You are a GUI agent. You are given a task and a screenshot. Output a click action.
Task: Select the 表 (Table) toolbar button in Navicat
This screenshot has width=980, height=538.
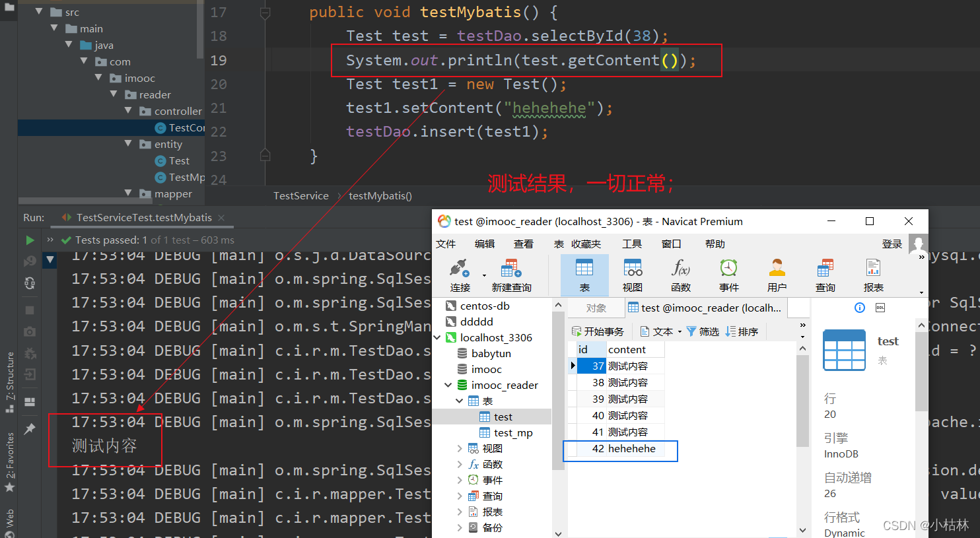(584, 275)
